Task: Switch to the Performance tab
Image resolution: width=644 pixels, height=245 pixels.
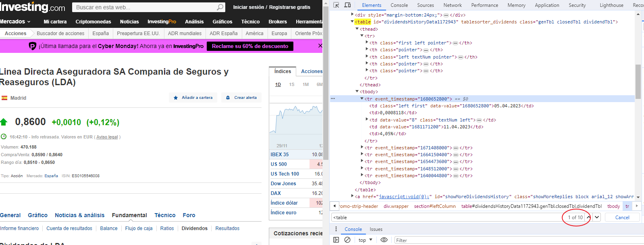Action: pyautogui.click(x=485, y=5)
